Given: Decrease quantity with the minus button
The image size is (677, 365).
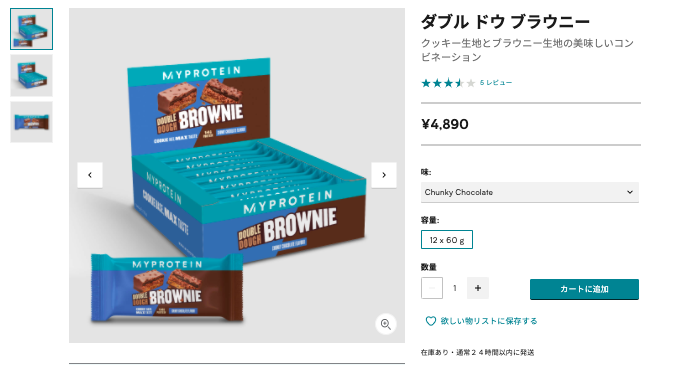Looking at the screenshot, I should click(432, 288).
